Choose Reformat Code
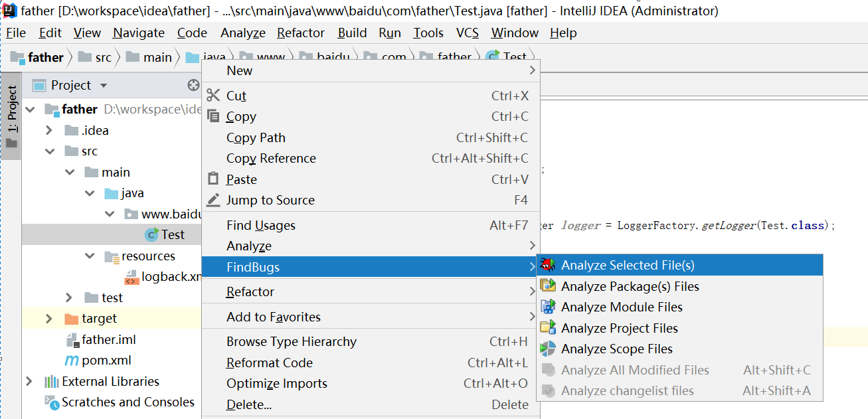Viewport: 868px width, 419px height. (x=371, y=363)
